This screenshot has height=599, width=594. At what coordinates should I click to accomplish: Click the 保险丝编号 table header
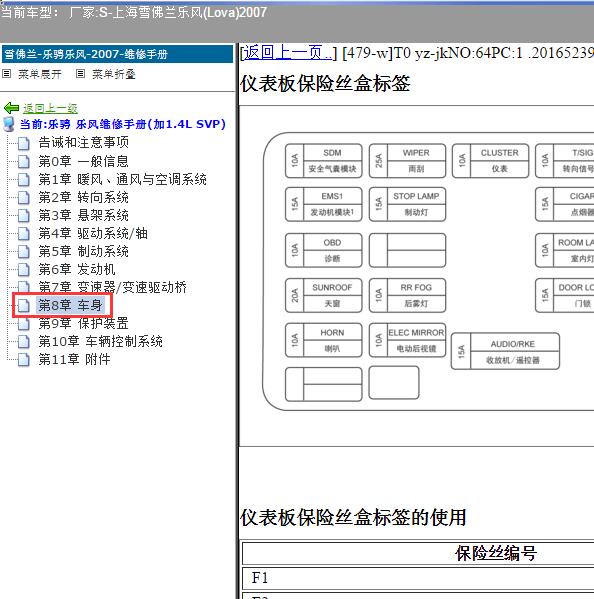pos(496,553)
